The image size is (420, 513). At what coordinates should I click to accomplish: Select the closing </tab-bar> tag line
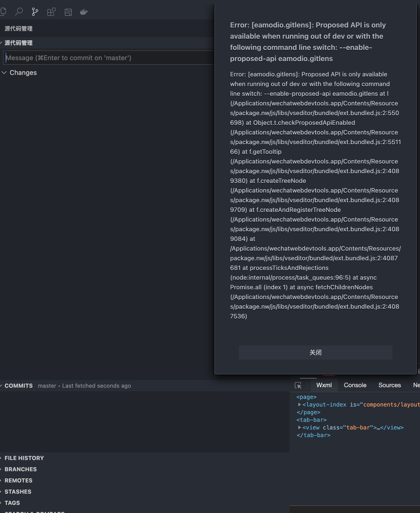point(314,435)
